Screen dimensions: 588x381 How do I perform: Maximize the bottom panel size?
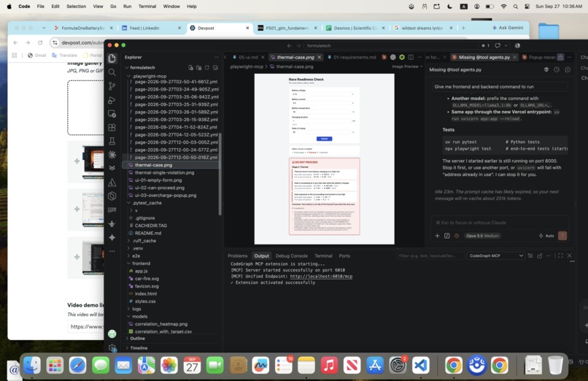(560, 255)
